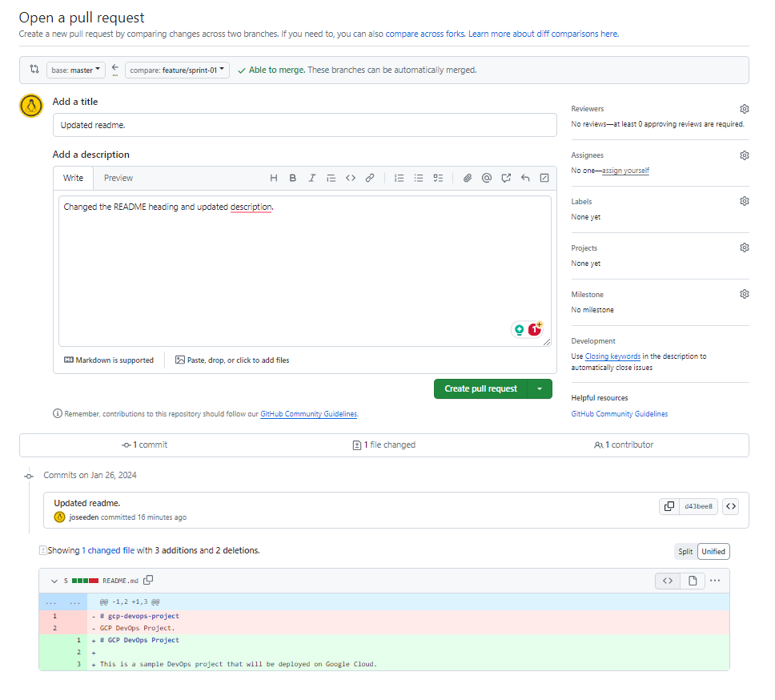Expand hidden lines above the diff hunk

(62, 602)
